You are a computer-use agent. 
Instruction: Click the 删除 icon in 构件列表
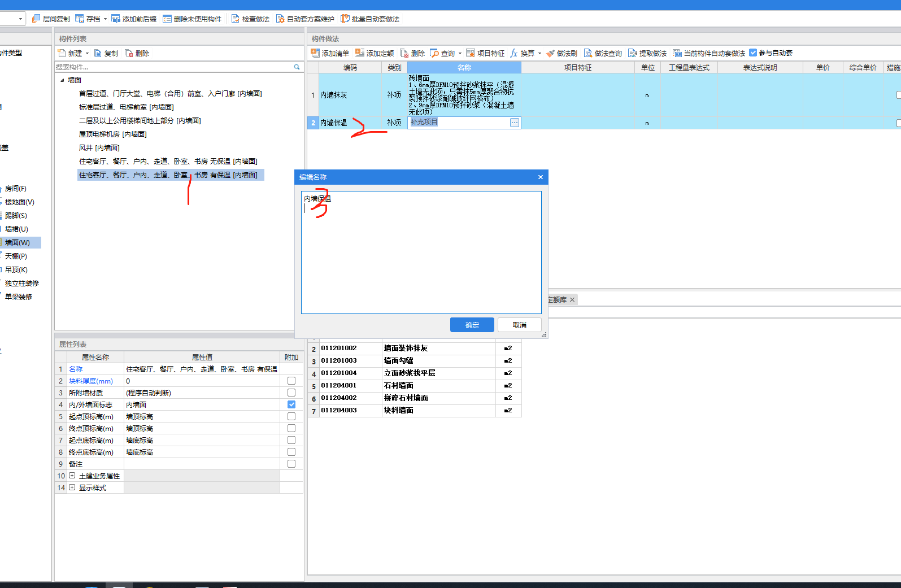129,53
